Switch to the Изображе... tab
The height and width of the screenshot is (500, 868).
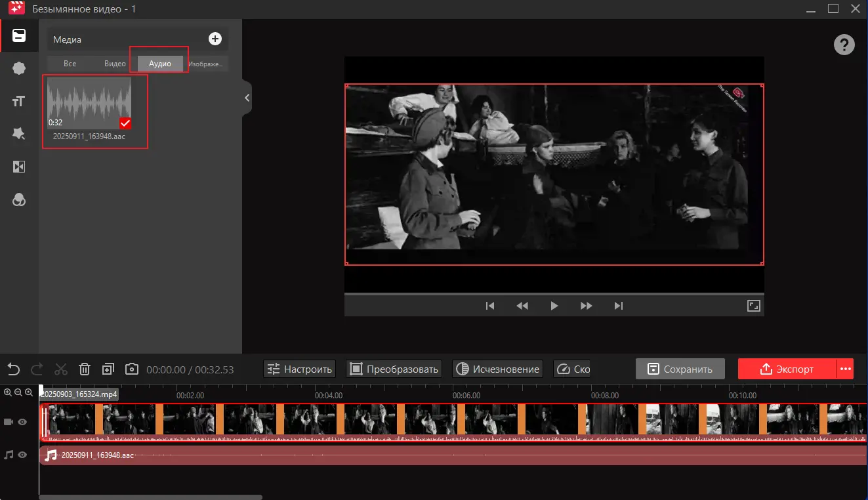pos(205,64)
